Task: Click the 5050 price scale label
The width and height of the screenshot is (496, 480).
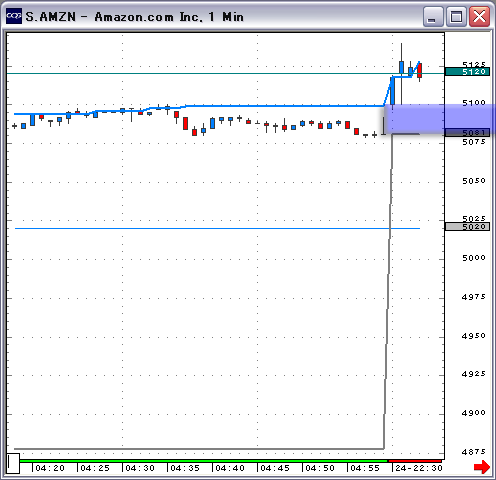Action: pyautogui.click(x=474, y=181)
